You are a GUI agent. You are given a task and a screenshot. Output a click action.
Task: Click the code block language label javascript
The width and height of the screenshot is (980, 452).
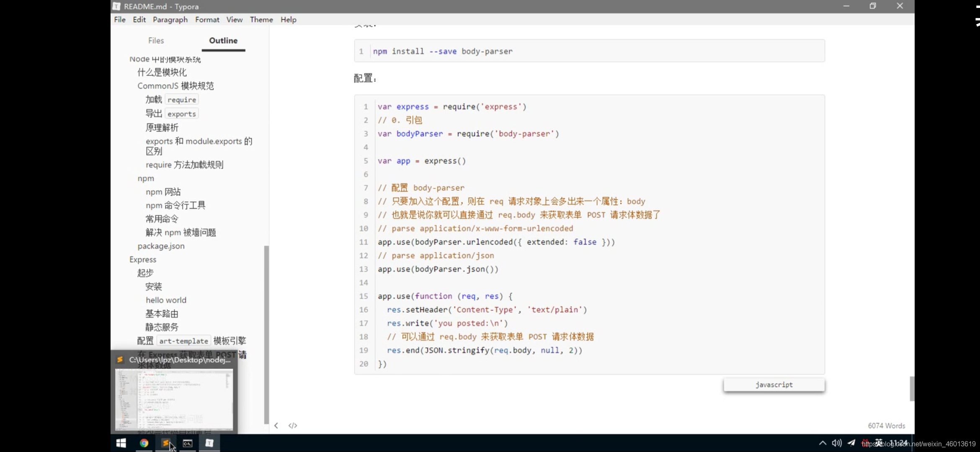point(773,384)
